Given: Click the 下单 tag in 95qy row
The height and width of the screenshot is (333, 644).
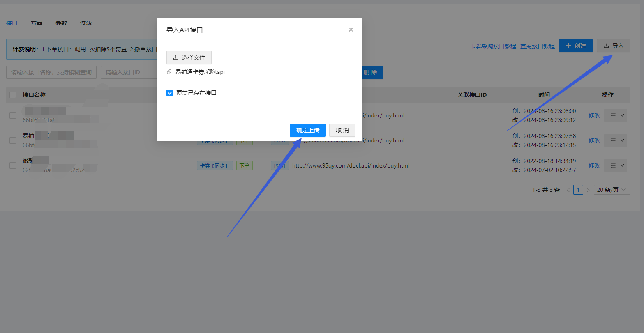Looking at the screenshot, I should click(245, 165).
